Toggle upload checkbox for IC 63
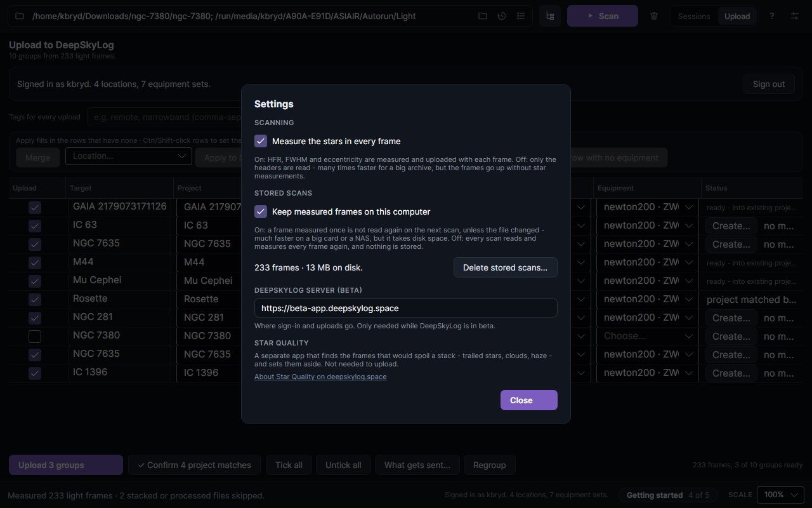 tap(35, 225)
